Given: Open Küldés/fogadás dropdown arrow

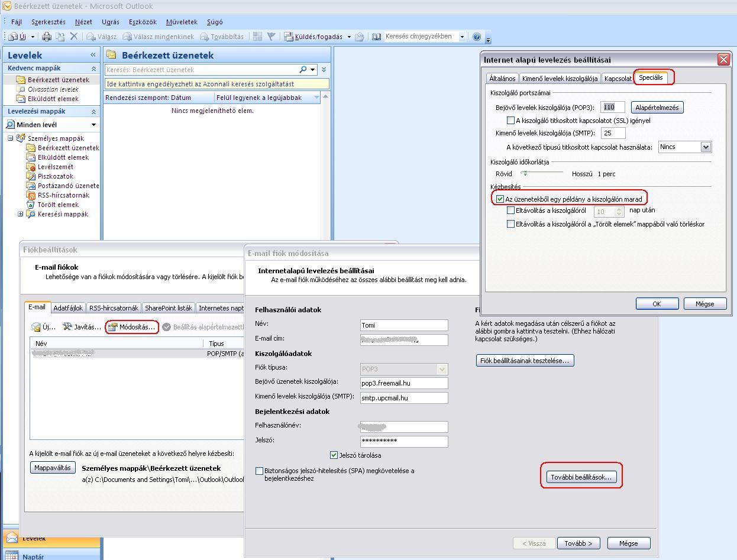Looking at the screenshot, I should pyautogui.click(x=349, y=37).
